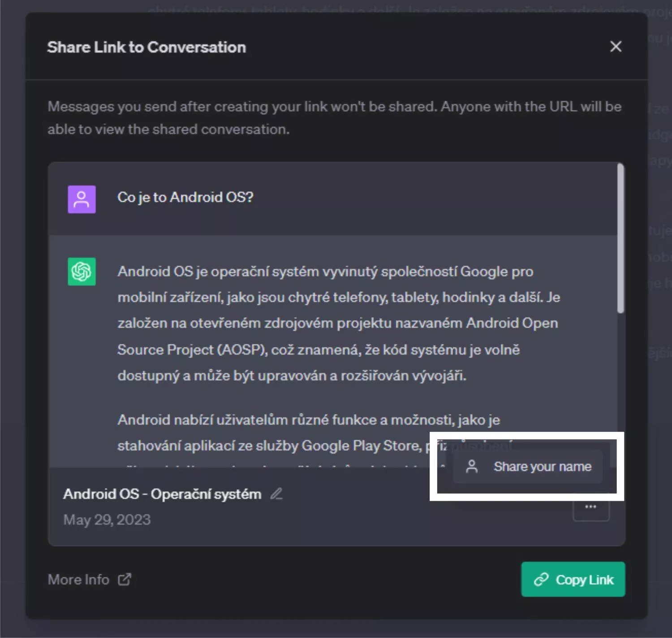Select the Share your name menu option

pyautogui.click(x=528, y=466)
